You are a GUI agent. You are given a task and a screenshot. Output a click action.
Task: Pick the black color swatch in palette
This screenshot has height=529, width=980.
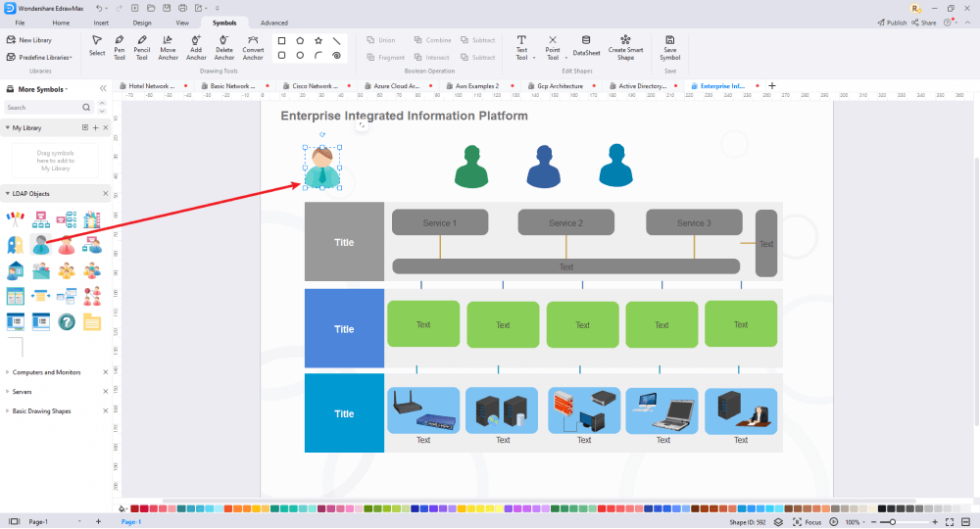(882, 508)
